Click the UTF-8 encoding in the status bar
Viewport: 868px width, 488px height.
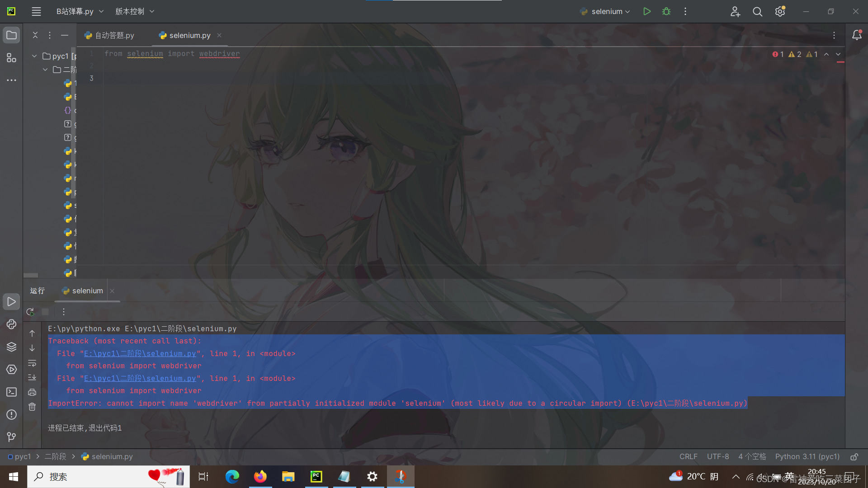(717, 457)
